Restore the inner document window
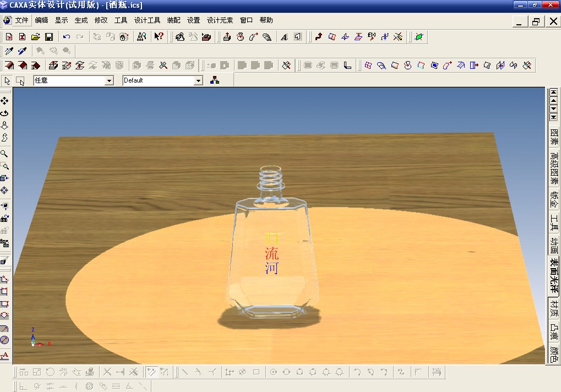The height and width of the screenshot is (392, 561). tap(536, 21)
